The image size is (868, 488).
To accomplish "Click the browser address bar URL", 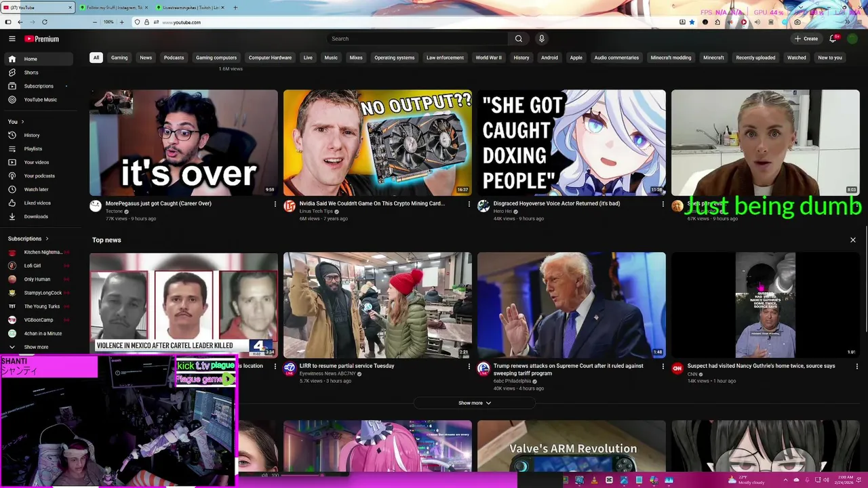I will pos(181,22).
